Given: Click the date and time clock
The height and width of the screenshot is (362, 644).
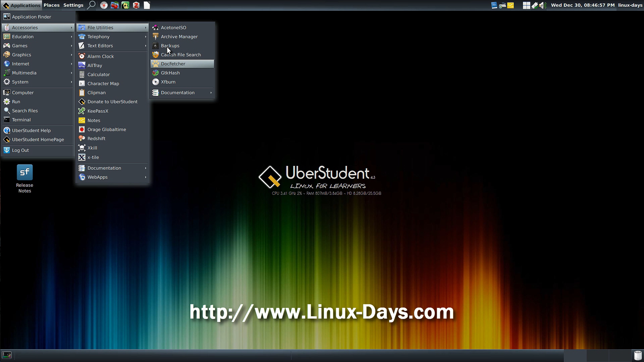Looking at the screenshot, I should [583, 5].
